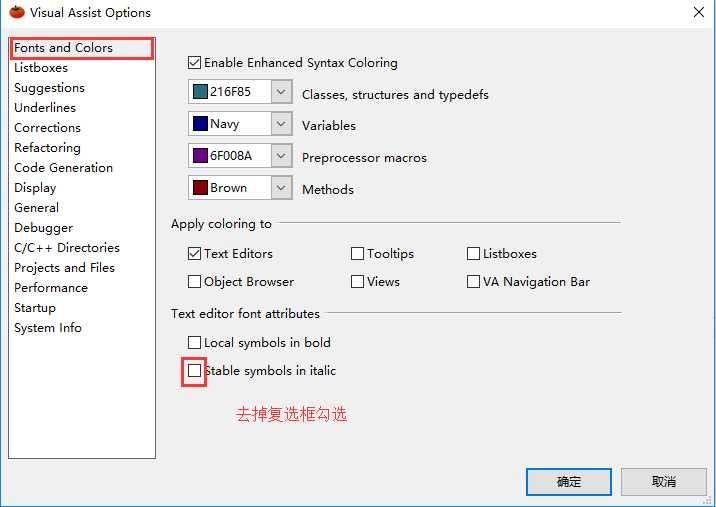
Task: Click the Navy color name text
Action: [x=225, y=124]
